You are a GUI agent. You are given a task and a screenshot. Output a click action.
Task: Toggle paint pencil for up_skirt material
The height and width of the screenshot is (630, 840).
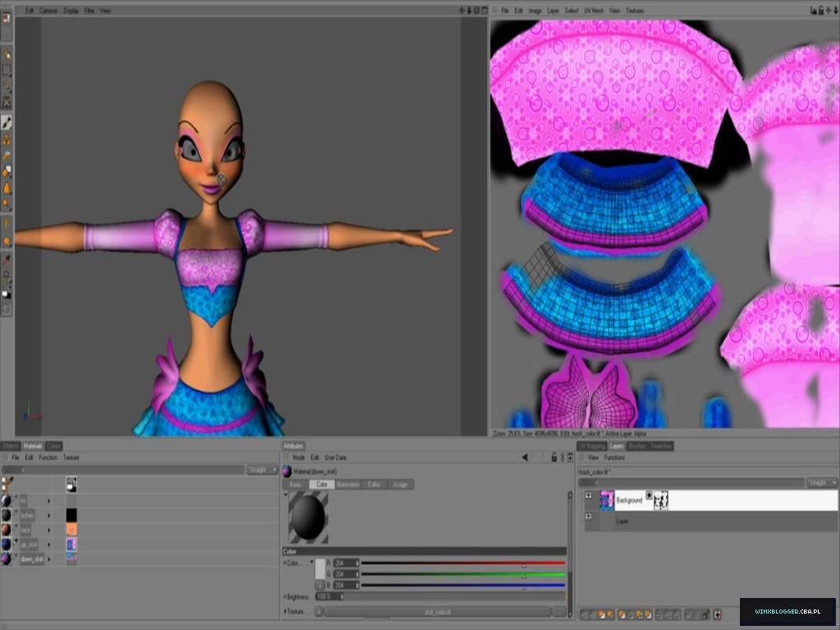point(16,542)
